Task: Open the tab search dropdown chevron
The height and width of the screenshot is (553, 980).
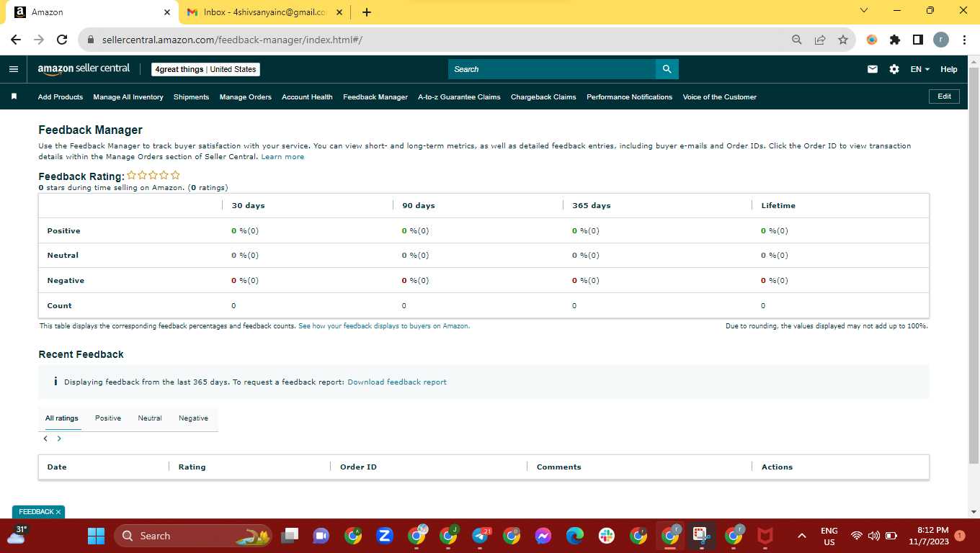Action: point(864,11)
